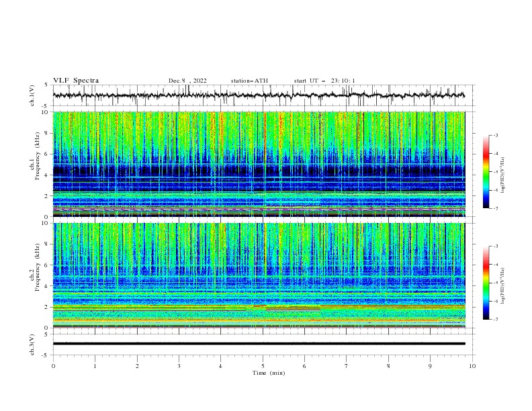Click the "-7" tick on ch.2 colorbar
The width and height of the screenshot is (532, 411).
[496, 320]
